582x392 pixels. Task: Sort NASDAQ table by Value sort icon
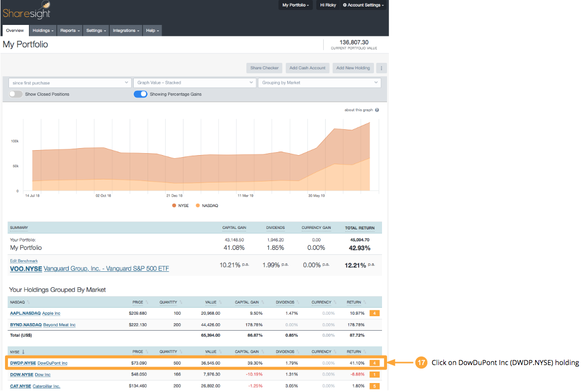[x=220, y=302]
